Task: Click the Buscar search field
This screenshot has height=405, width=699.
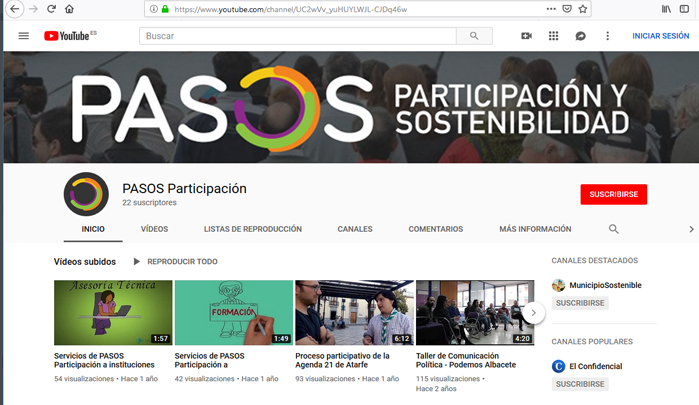Action: coord(298,36)
